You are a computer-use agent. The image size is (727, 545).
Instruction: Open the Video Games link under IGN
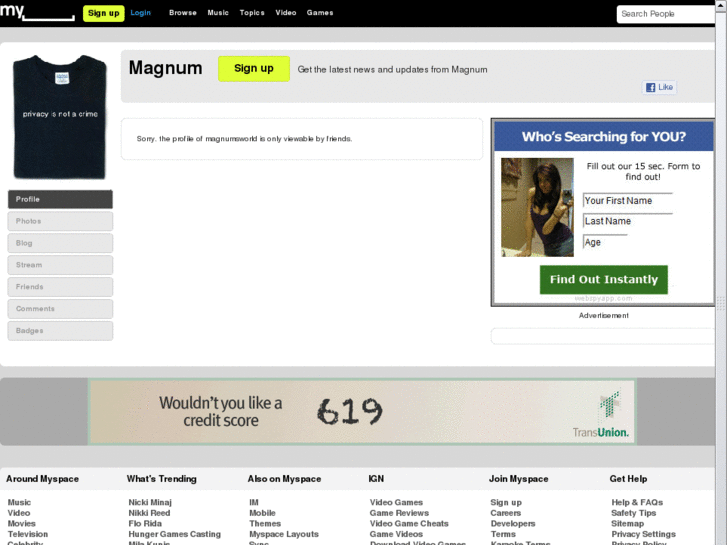396,502
